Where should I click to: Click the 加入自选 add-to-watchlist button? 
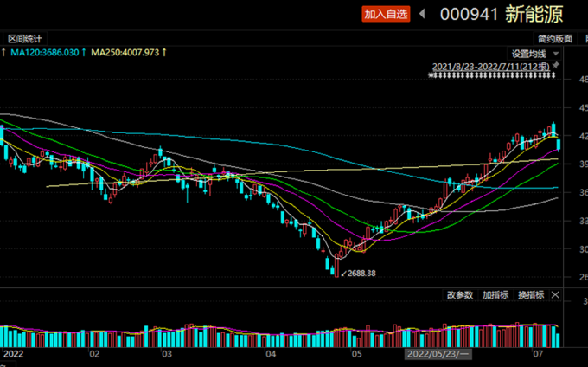tap(385, 14)
